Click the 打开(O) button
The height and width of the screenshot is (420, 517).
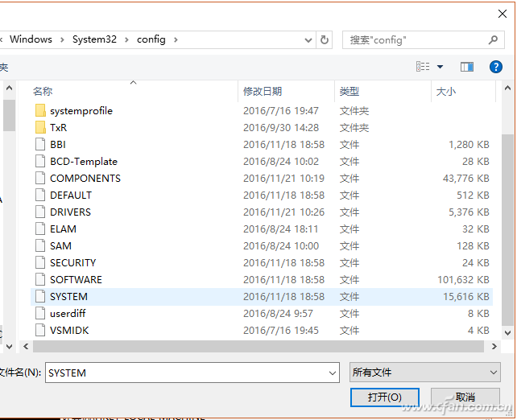(x=385, y=397)
